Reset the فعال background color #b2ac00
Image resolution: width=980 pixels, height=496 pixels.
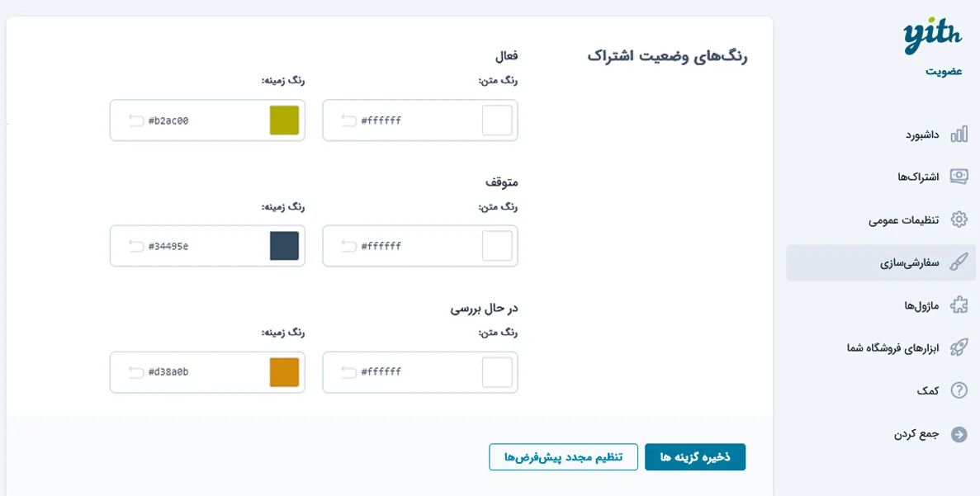tap(136, 120)
